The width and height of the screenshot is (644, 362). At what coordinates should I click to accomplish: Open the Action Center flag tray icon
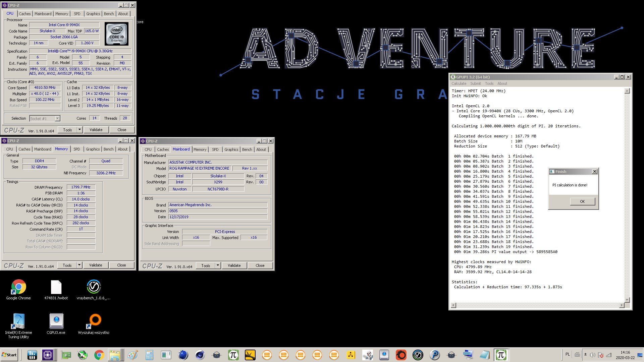tap(601, 355)
